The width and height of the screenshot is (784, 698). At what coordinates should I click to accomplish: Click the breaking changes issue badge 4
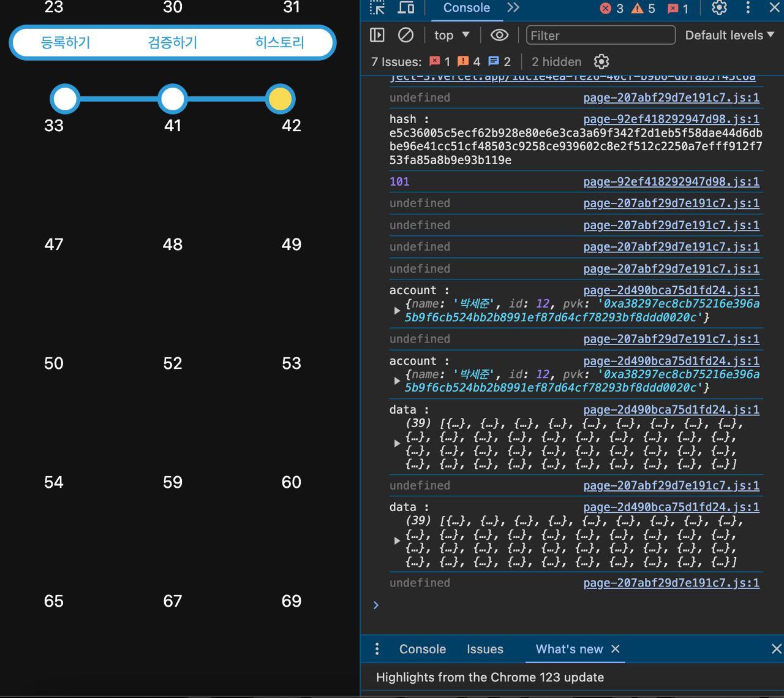[469, 61]
